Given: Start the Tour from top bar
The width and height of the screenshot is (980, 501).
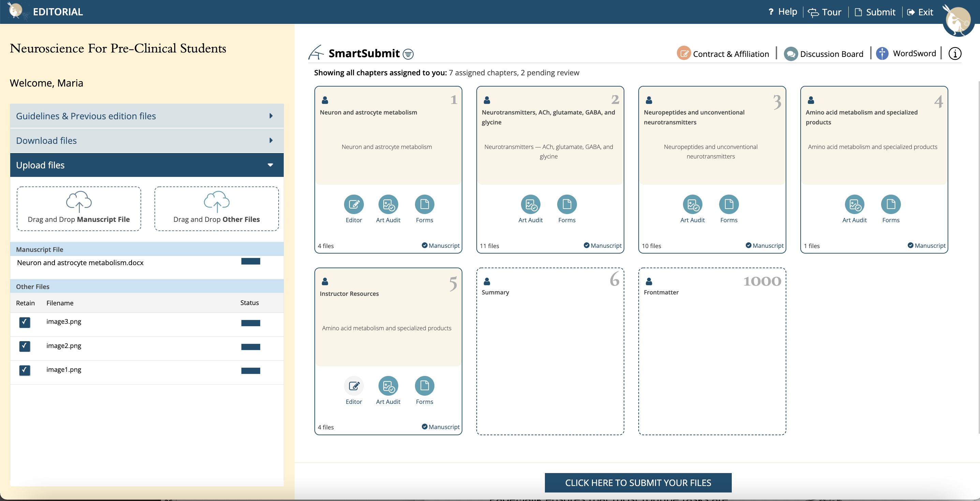Looking at the screenshot, I should pyautogui.click(x=825, y=12).
